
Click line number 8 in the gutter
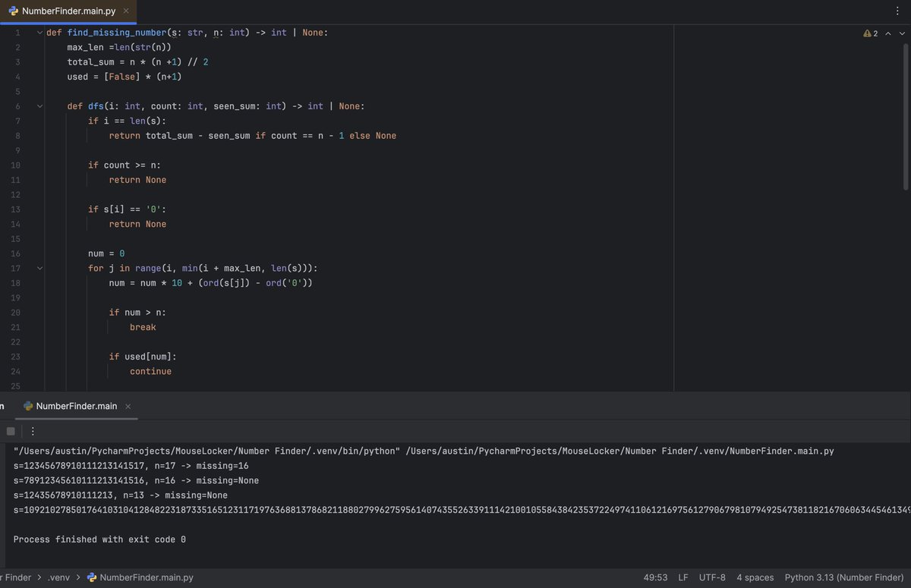17,136
